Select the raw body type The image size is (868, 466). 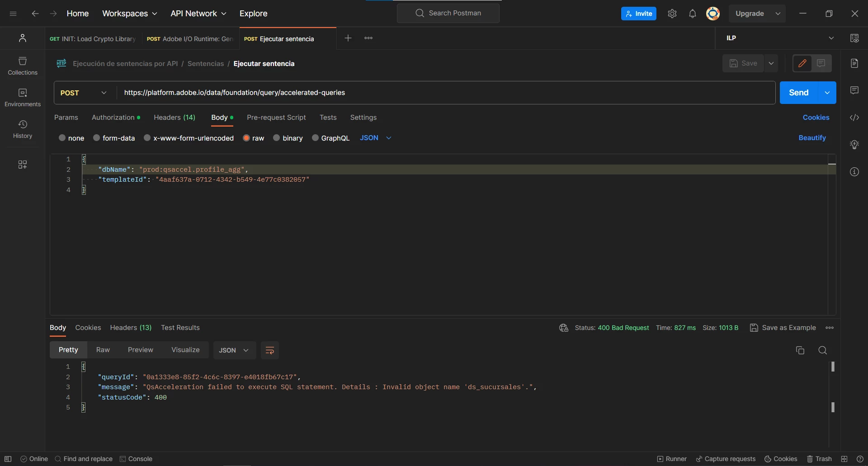point(254,138)
